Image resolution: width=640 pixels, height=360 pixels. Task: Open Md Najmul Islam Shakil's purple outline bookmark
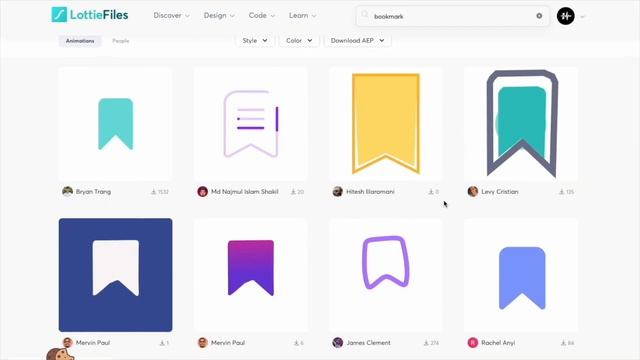(251, 124)
